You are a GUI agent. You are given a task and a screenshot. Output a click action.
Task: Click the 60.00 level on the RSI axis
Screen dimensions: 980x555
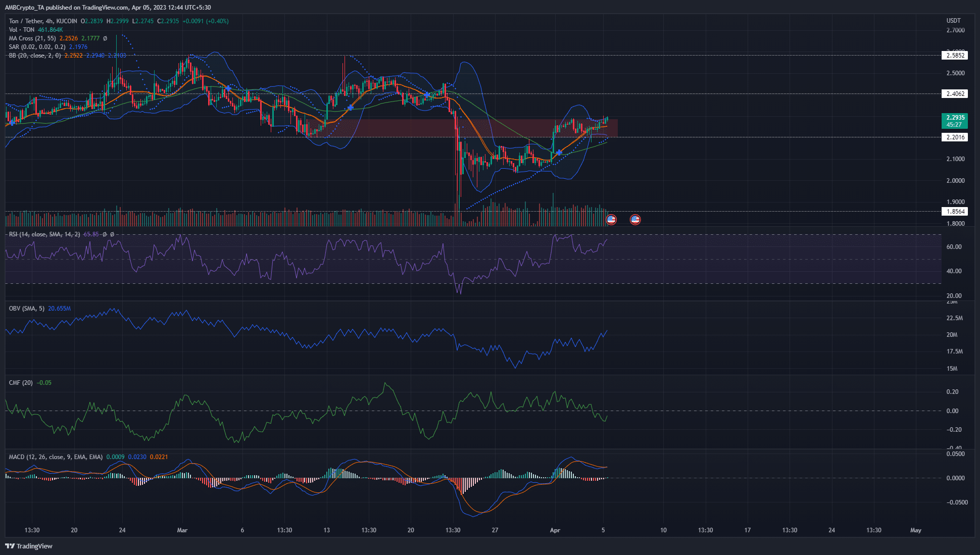point(954,247)
